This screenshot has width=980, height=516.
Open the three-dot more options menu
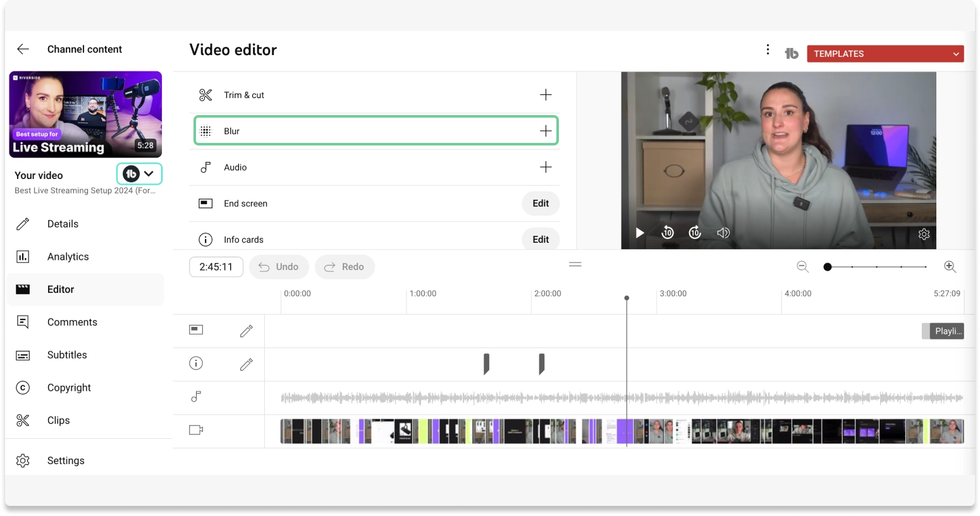pyautogui.click(x=768, y=49)
